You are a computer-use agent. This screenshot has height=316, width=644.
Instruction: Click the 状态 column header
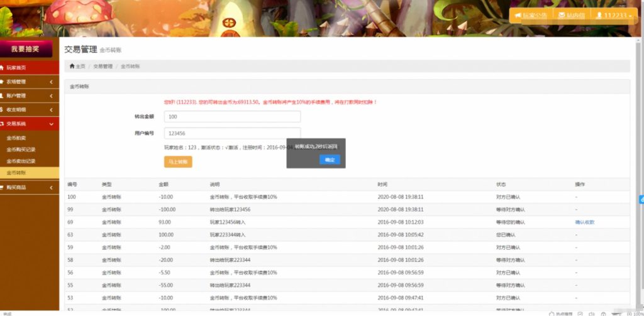(x=501, y=185)
